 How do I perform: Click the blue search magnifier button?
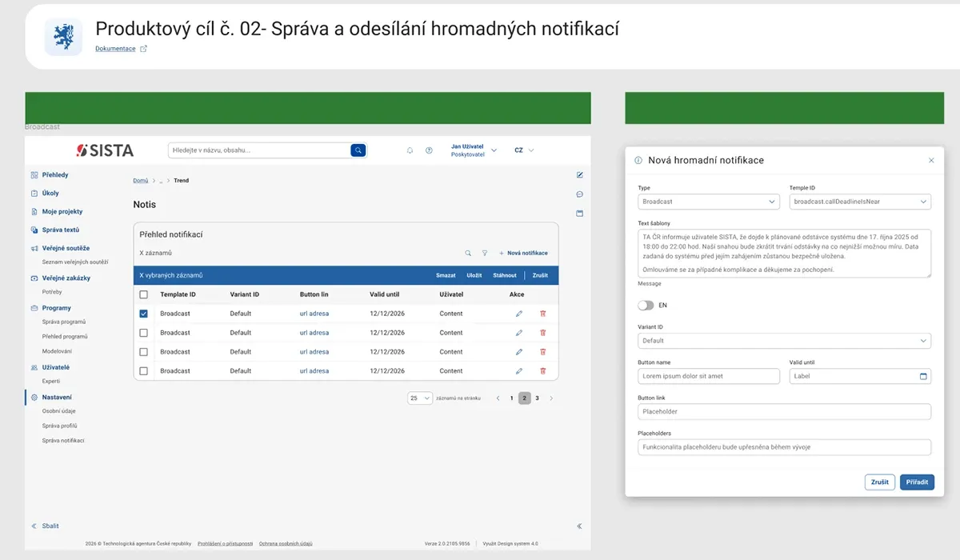point(358,150)
